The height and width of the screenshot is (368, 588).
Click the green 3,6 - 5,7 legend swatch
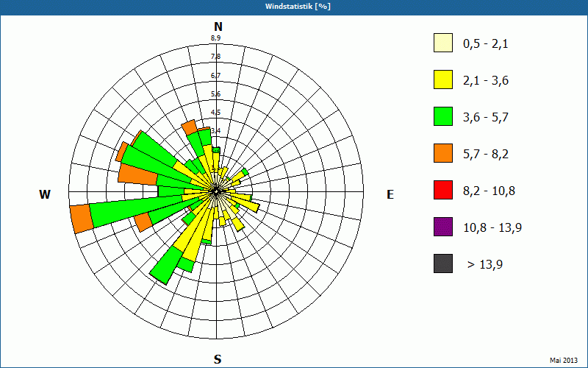click(x=443, y=116)
